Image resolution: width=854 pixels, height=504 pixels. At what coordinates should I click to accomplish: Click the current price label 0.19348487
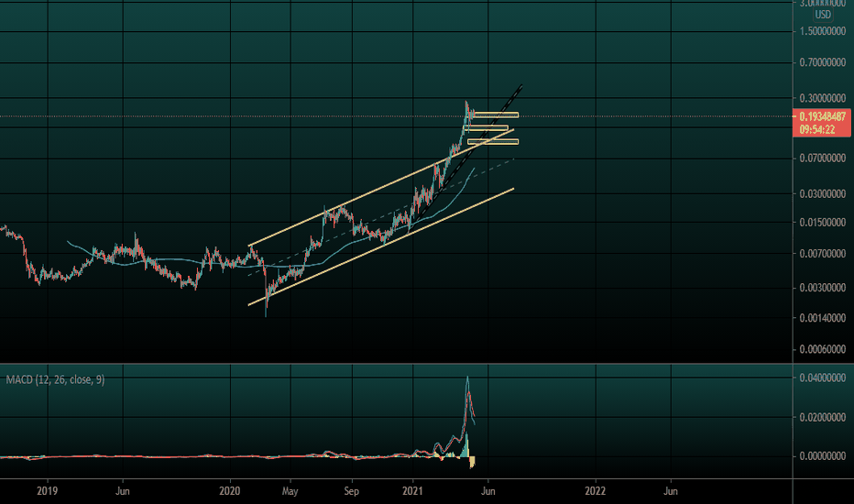click(823, 116)
